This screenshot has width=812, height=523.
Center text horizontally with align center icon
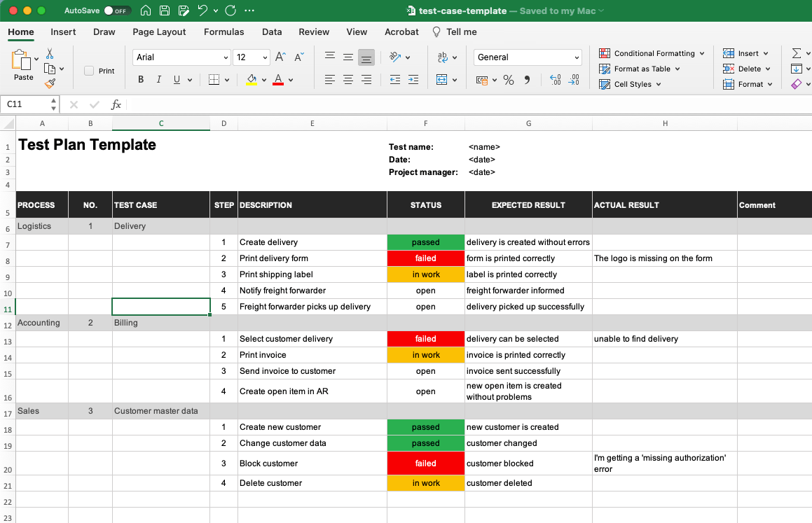[x=348, y=80]
